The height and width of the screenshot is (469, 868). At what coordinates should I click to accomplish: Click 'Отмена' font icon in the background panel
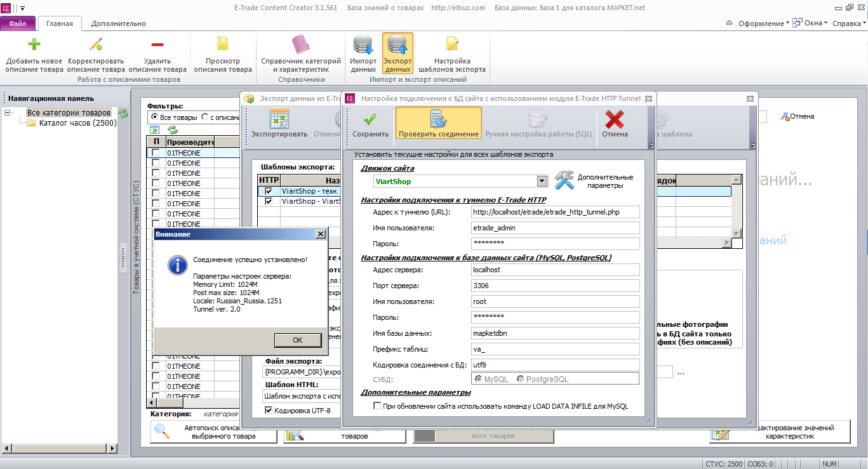tap(785, 117)
